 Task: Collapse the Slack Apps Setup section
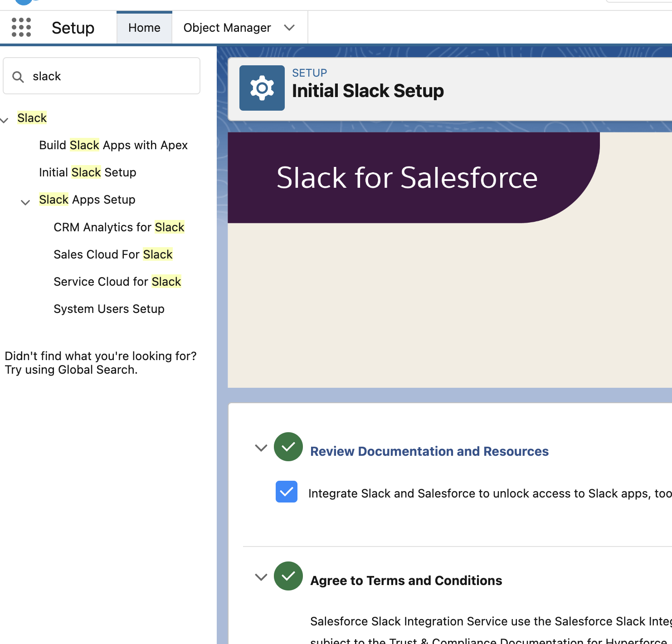tap(25, 202)
